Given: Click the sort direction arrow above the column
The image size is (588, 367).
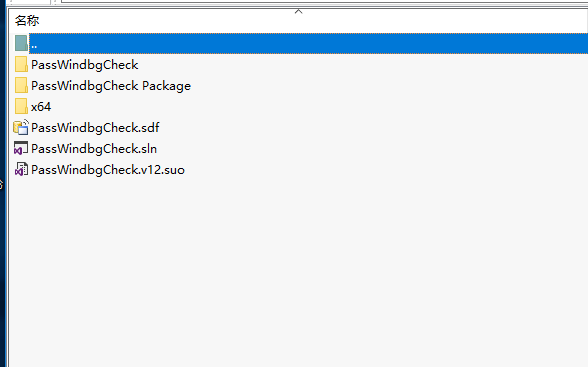Looking at the screenshot, I should click(x=298, y=12).
